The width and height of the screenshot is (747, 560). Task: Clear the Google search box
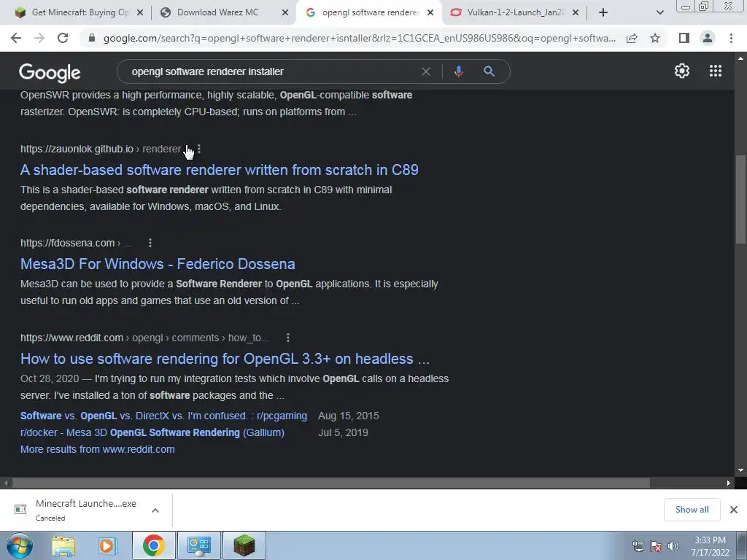click(x=426, y=71)
